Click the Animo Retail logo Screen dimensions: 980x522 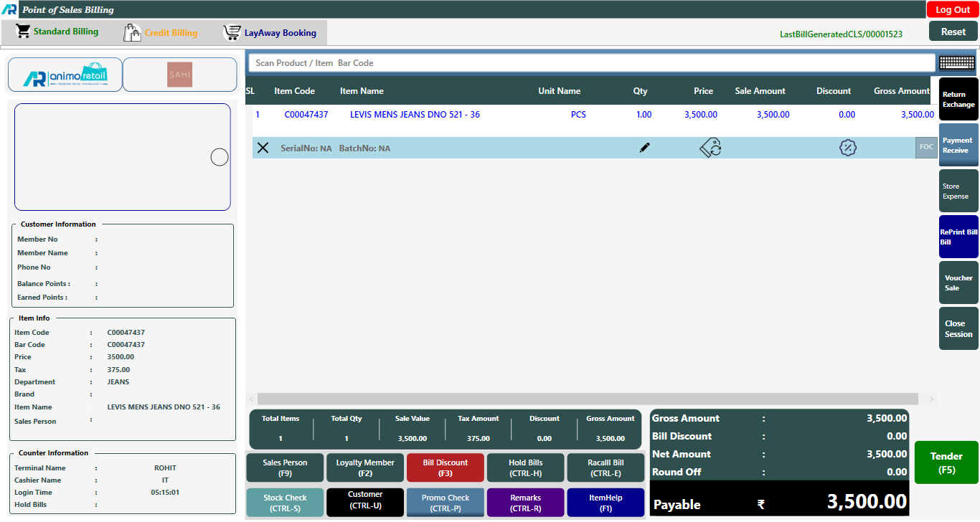(65, 75)
